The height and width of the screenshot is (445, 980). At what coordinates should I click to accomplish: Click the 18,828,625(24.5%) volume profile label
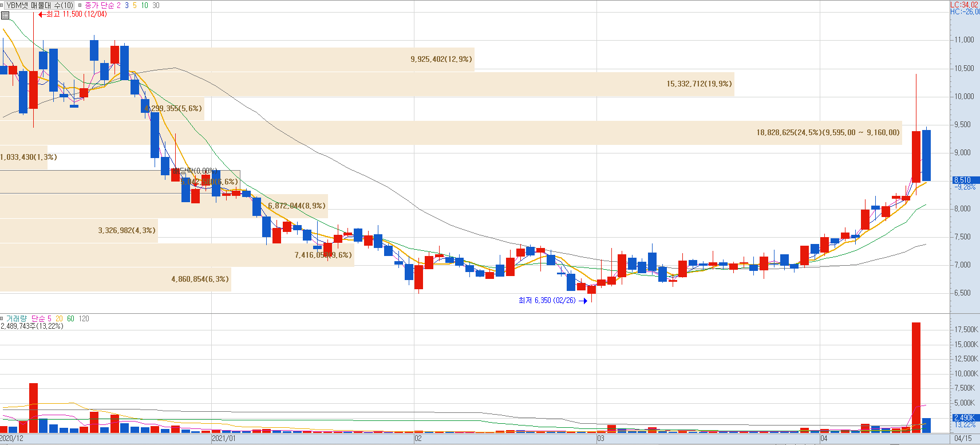click(x=828, y=132)
